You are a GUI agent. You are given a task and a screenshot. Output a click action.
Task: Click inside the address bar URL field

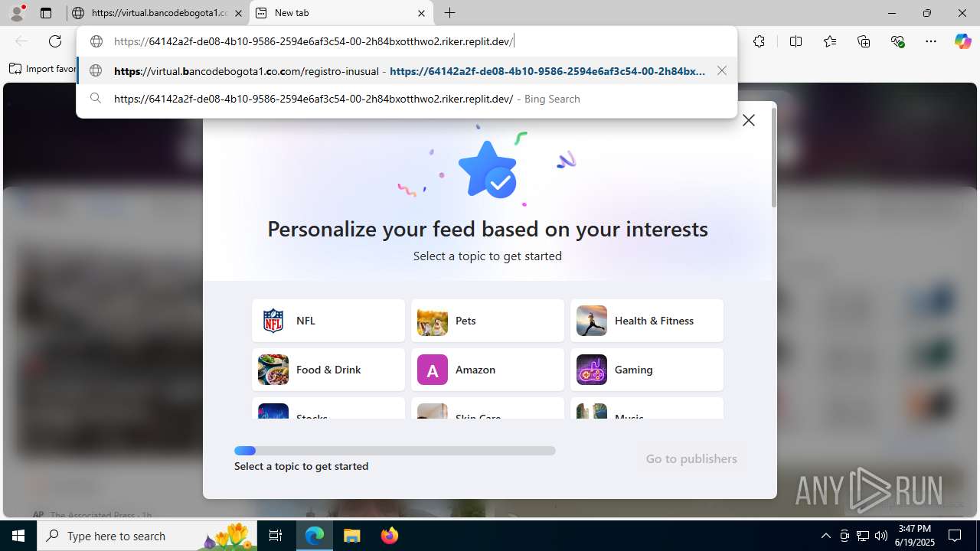(407, 41)
